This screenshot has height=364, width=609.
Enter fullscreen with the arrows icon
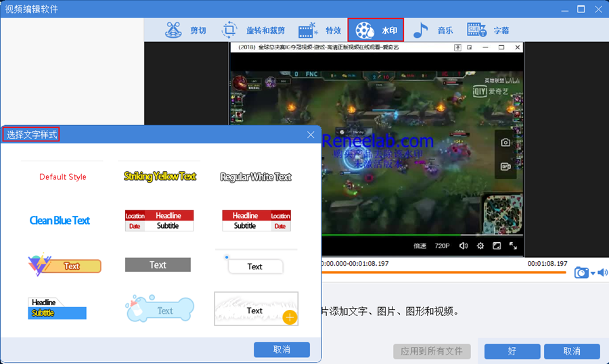click(x=513, y=246)
